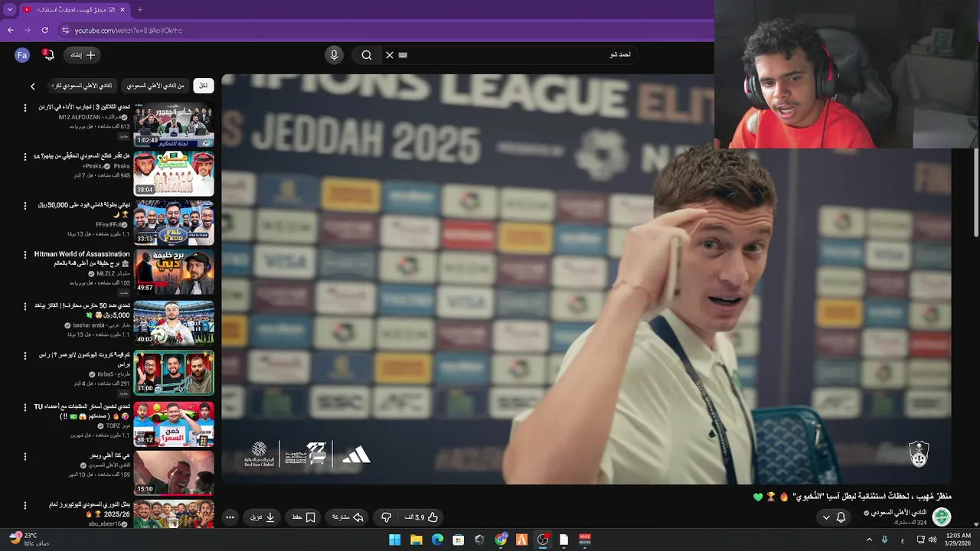Open the 40:02 goalkeeper challenge thumbnail
This screenshot has width=980, height=551.
(174, 323)
